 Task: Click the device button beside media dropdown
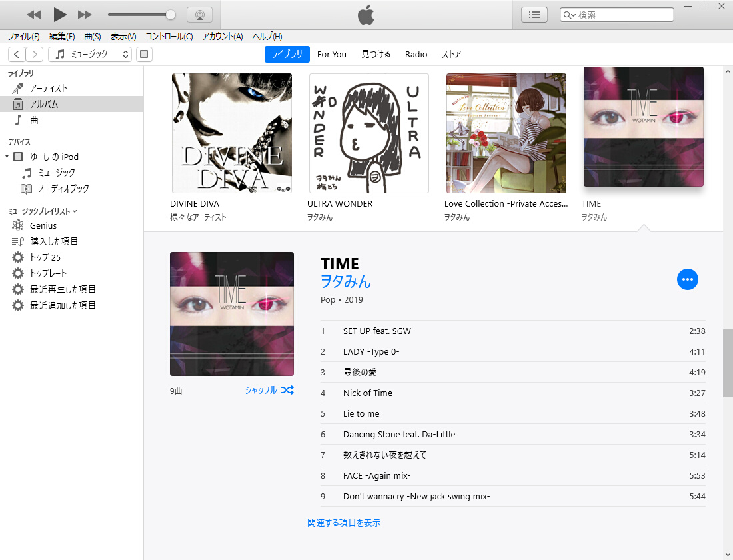tap(144, 54)
